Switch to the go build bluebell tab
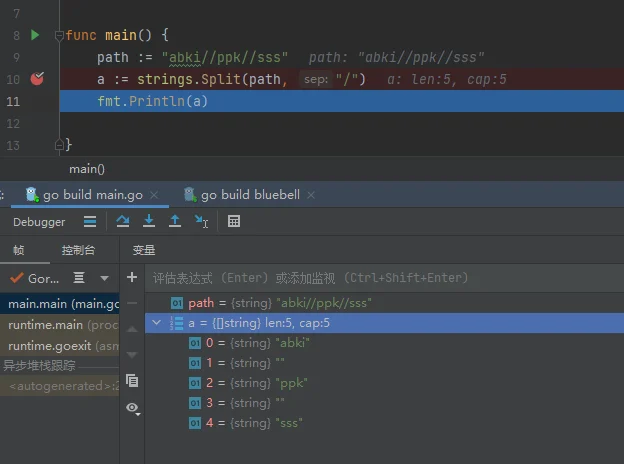Viewport: 624px width, 464px height. pyautogui.click(x=250, y=195)
